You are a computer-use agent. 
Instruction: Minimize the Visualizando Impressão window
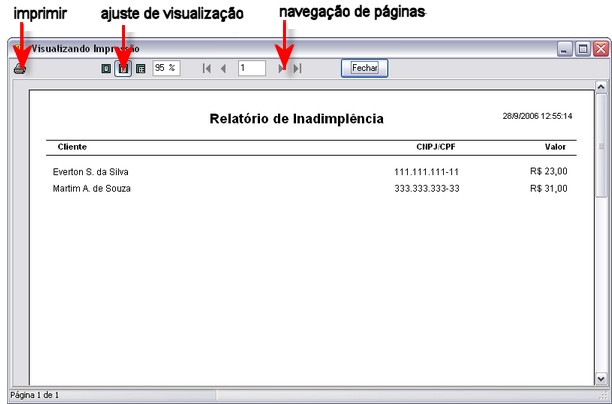tap(565, 48)
